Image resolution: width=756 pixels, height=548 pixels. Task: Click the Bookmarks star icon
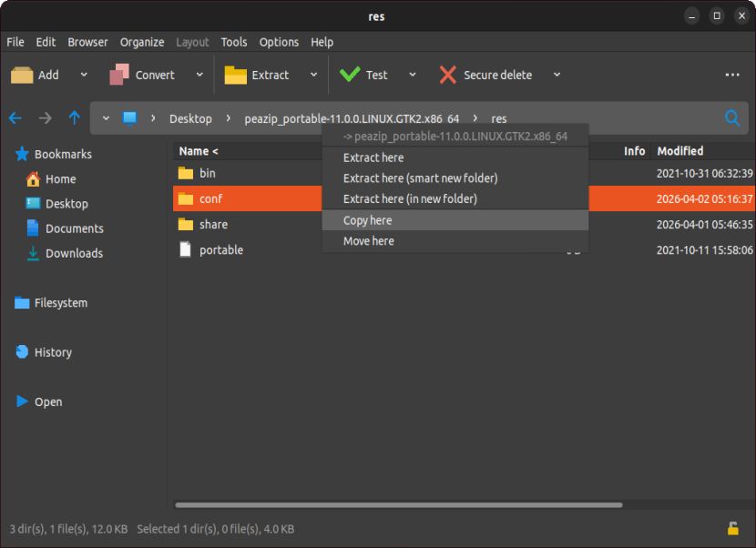(22, 154)
